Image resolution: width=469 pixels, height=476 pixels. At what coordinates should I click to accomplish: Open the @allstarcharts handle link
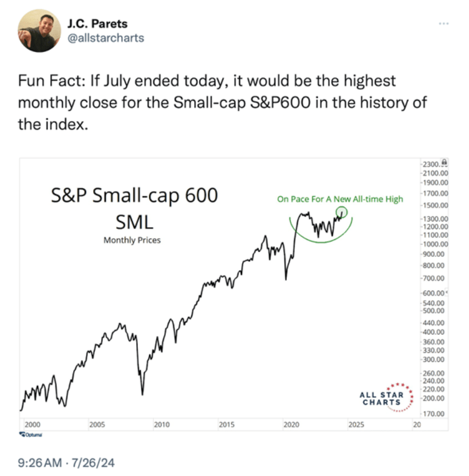click(x=107, y=38)
